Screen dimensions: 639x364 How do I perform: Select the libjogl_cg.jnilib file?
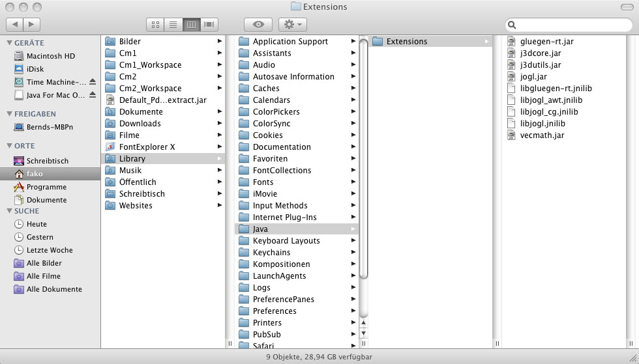coord(564,111)
